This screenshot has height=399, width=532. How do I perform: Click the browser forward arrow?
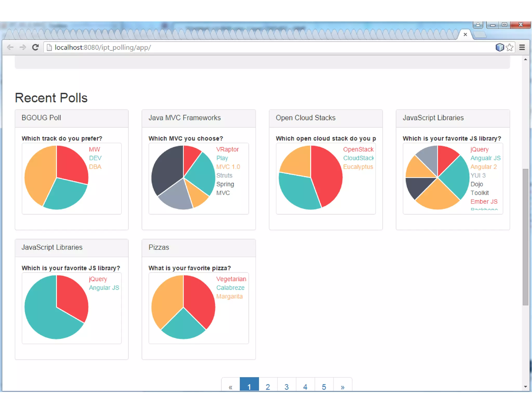pos(23,47)
